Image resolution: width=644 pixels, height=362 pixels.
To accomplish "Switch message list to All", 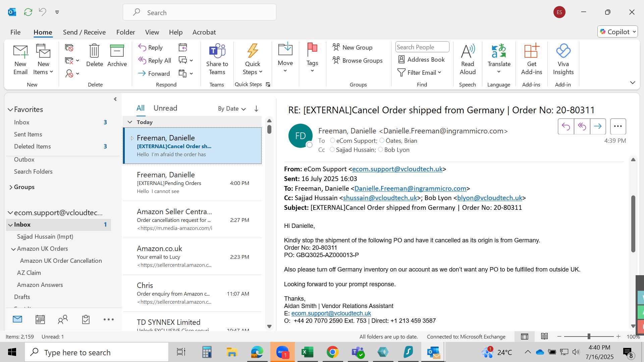I will pos(141,108).
